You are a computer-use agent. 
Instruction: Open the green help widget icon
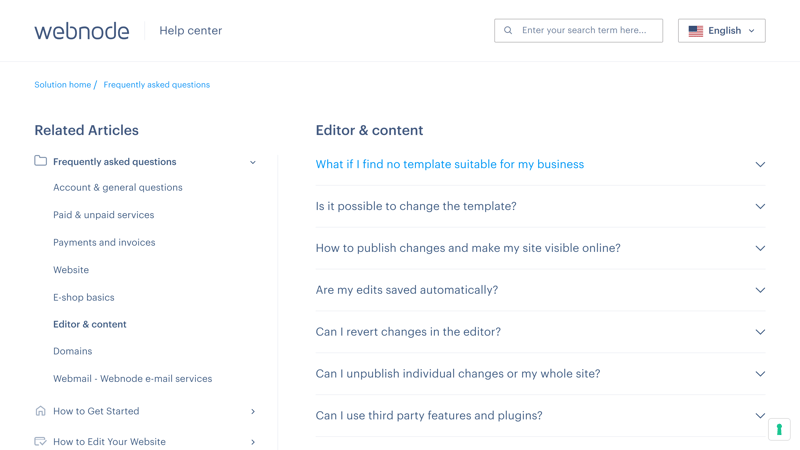(779, 430)
